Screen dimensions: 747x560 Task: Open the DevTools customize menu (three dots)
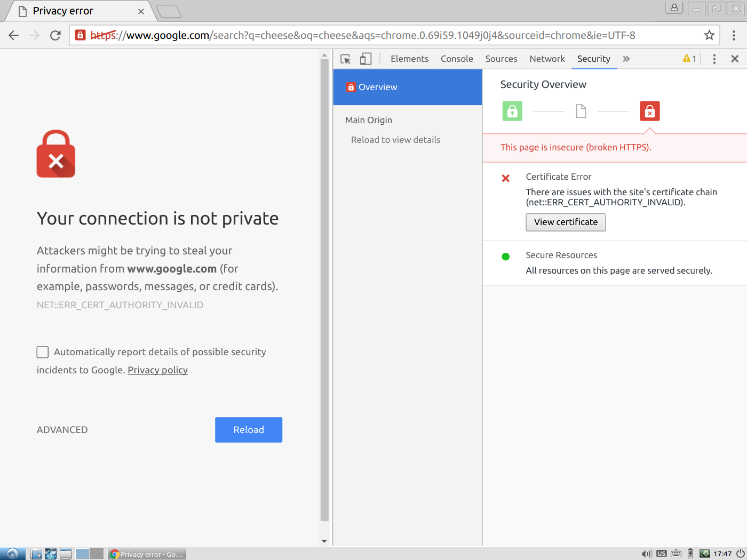tap(714, 59)
